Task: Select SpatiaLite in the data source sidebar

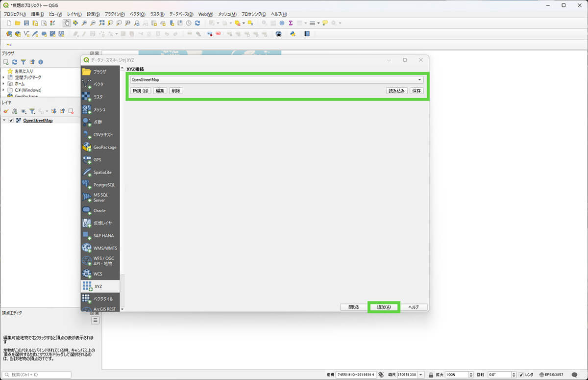Action: click(x=100, y=172)
